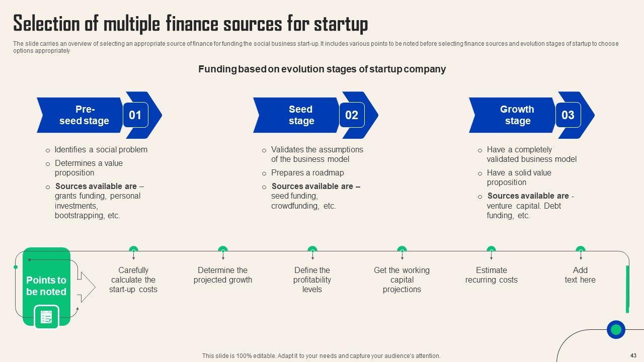Viewport: 644px width, 362px height.
Task: Click the green dot above 'Carefully calculate the start-up costs'
Action: point(133,249)
